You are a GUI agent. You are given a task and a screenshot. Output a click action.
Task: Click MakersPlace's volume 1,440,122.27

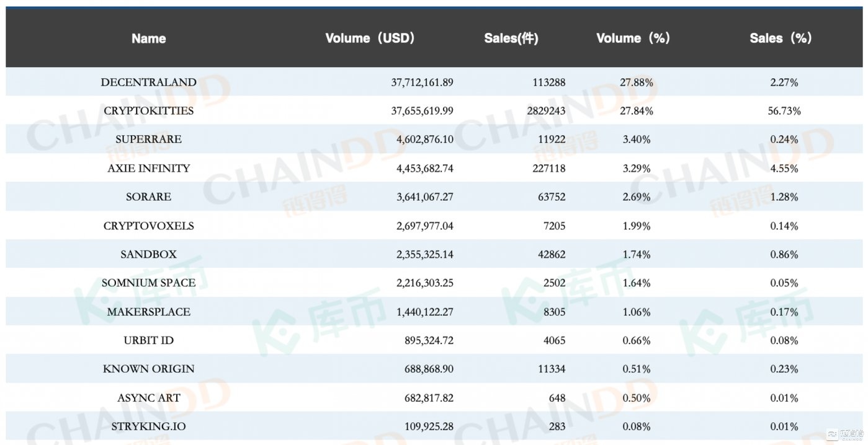425,312
